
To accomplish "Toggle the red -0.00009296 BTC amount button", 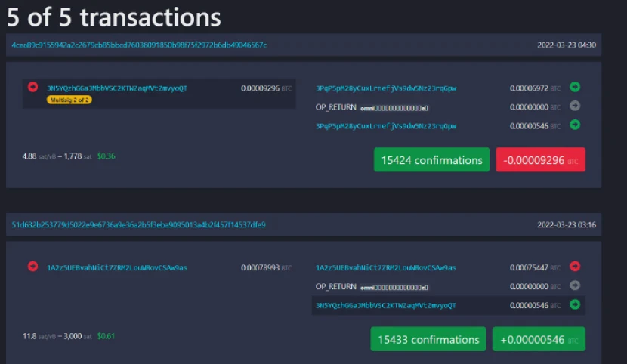I will tap(540, 160).
